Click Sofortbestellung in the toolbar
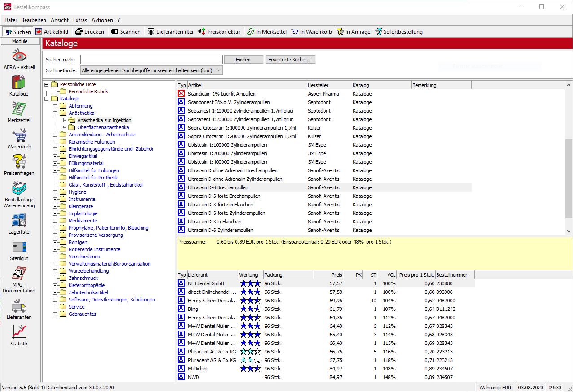The height and width of the screenshot is (392, 573). click(x=398, y=32)
